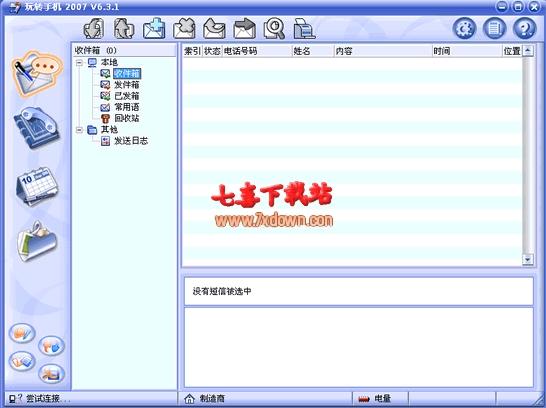Collapse the 其他 tree node

79,130
